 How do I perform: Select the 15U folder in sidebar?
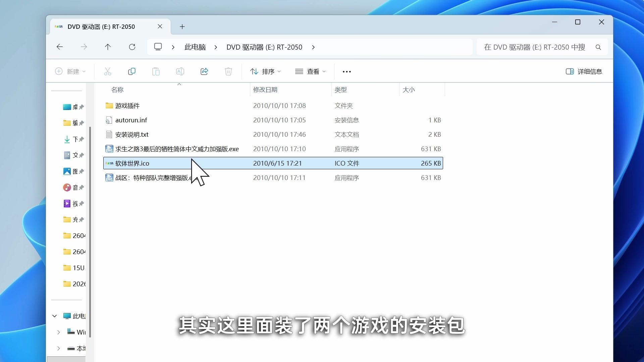click(x=74, y=268)
